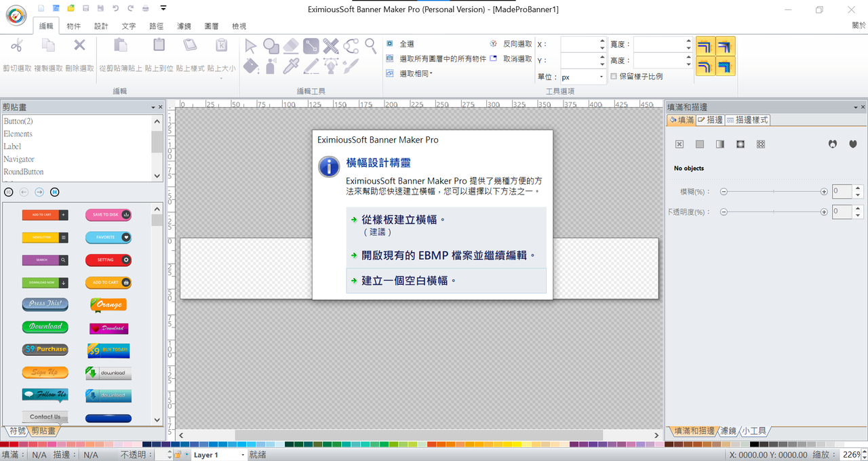The width and height of the screenshot is (868, 461).
Task: Click 全選 select all button
Action: tap(400, 43)
